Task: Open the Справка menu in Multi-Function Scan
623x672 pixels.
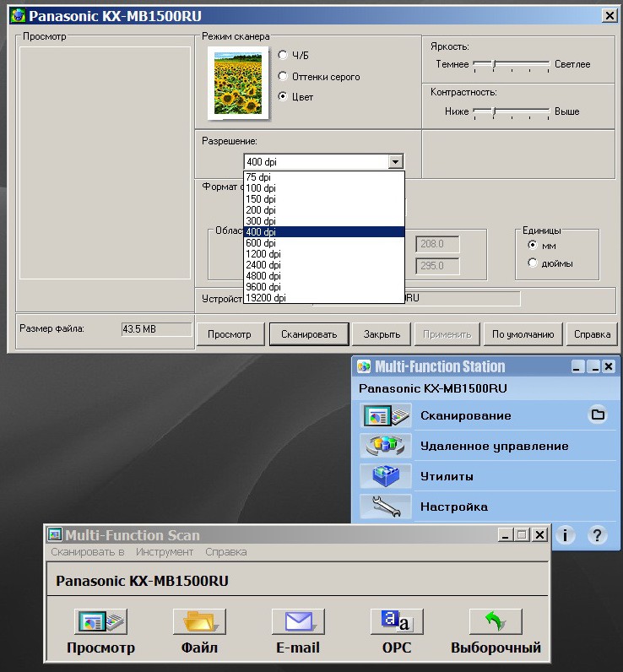Action: pyautogui.click(x=225, y=552)
